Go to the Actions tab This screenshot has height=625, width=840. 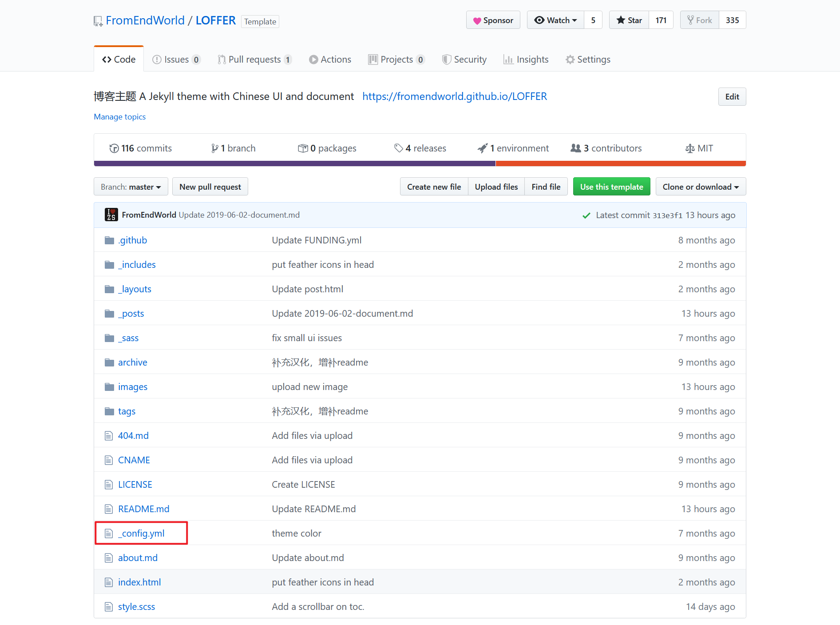pyautogui.click(x=330, y=59)
